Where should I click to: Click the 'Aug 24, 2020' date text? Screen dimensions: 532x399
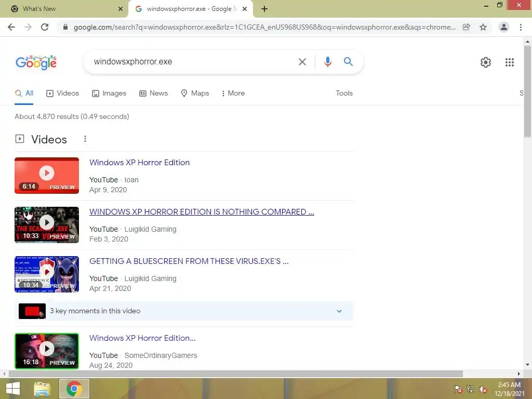(111, 365)
